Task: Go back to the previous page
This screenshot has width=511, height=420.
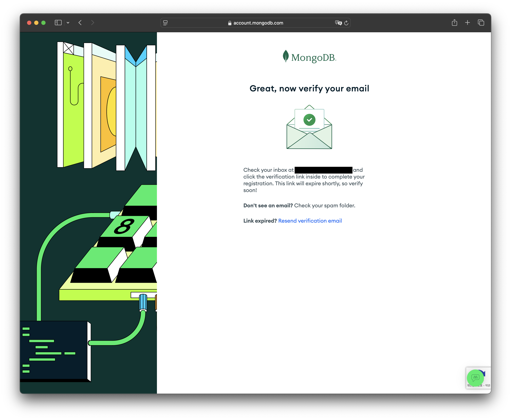Action: point(80,23)
